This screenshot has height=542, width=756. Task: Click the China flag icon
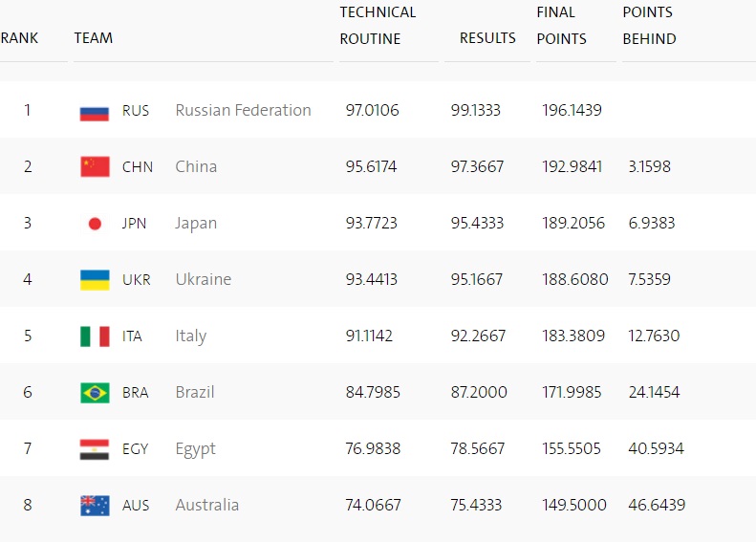click(x=95, y=167)
